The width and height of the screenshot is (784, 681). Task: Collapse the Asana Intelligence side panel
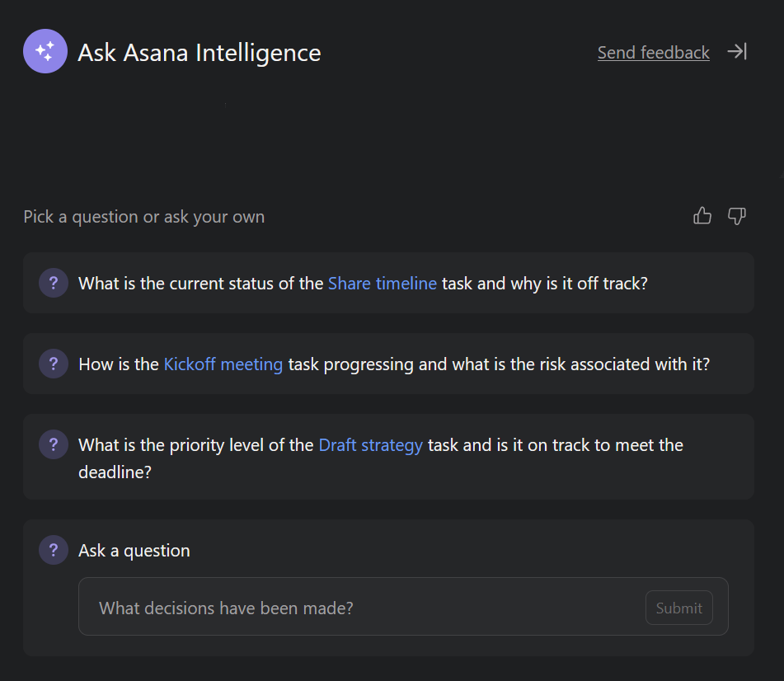[x=736, y=52]
